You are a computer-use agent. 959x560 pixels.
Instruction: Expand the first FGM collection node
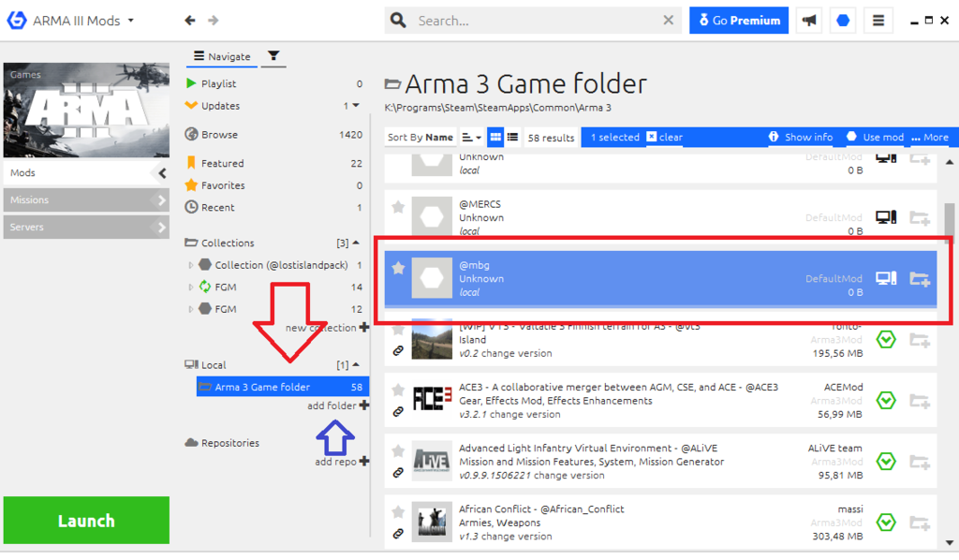(x=191, y=287)
